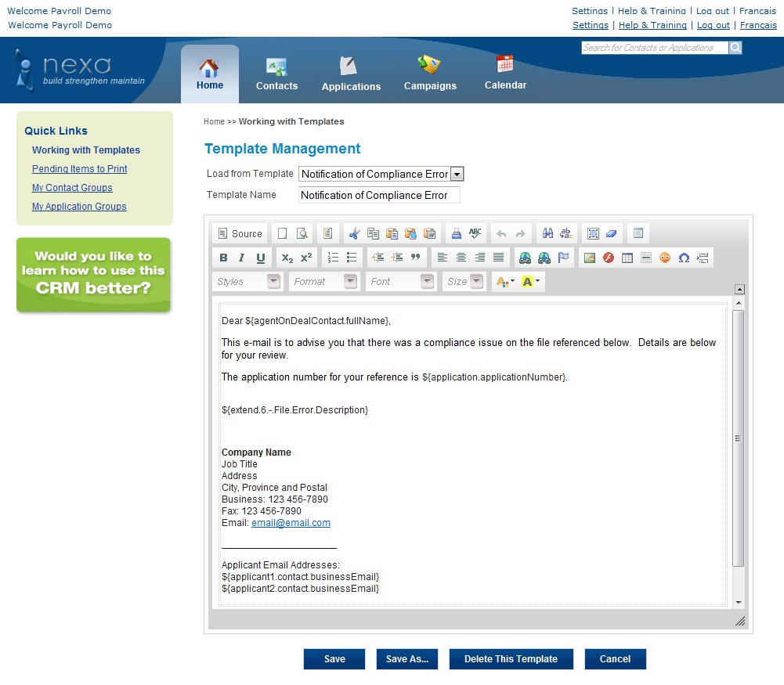Screen dimensions: 784x685
Task: Open the Styles dropdown
Action: pos(247,282)
